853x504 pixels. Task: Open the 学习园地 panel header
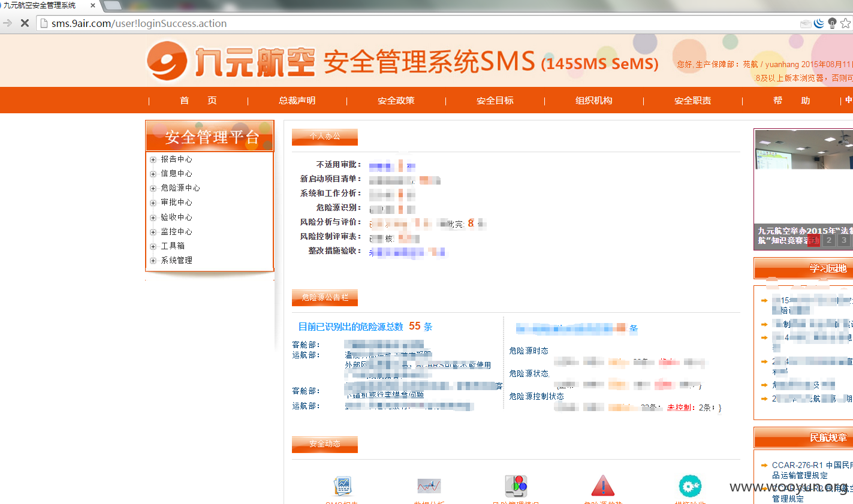click(x=804, y=268)
